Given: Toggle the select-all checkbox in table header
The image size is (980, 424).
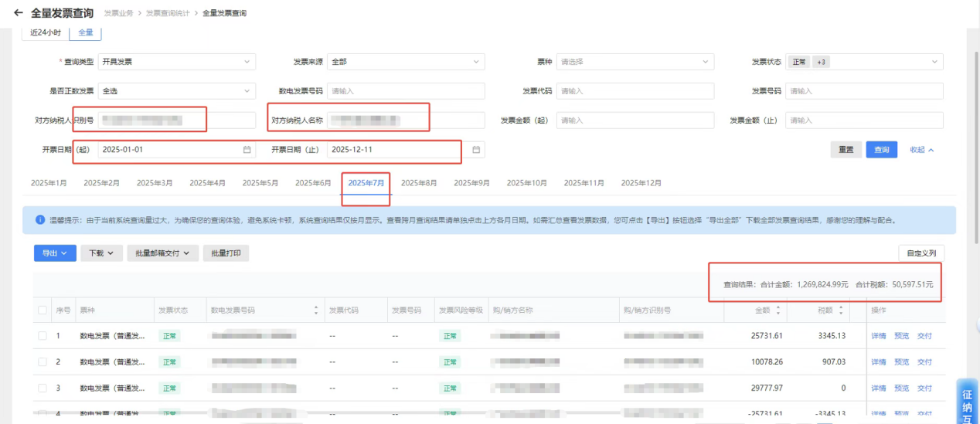Looking at the screenshot, I should click(43, 310).
